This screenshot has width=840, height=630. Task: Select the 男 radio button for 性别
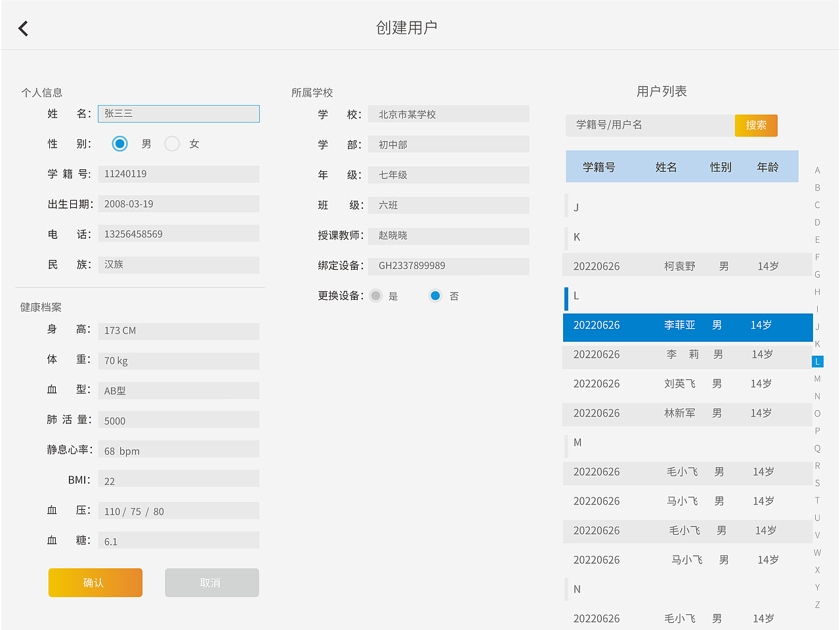(119, 144)
